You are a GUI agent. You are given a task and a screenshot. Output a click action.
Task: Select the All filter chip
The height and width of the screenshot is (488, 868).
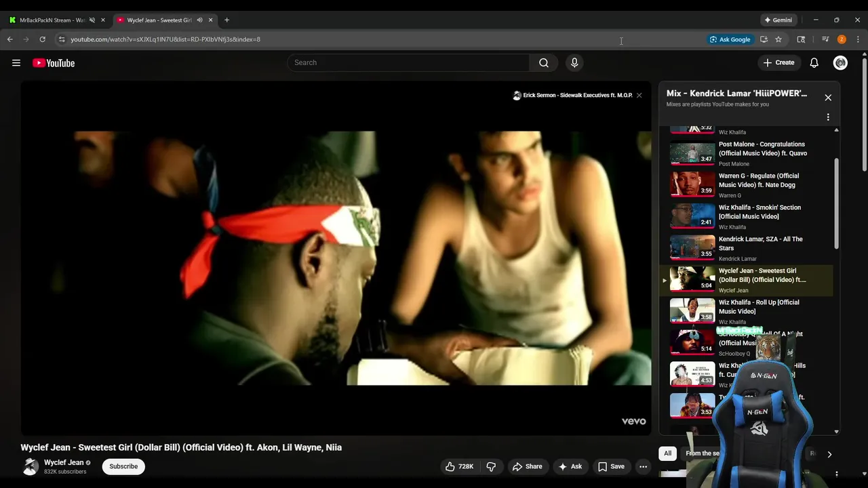[x=668, y=453]
